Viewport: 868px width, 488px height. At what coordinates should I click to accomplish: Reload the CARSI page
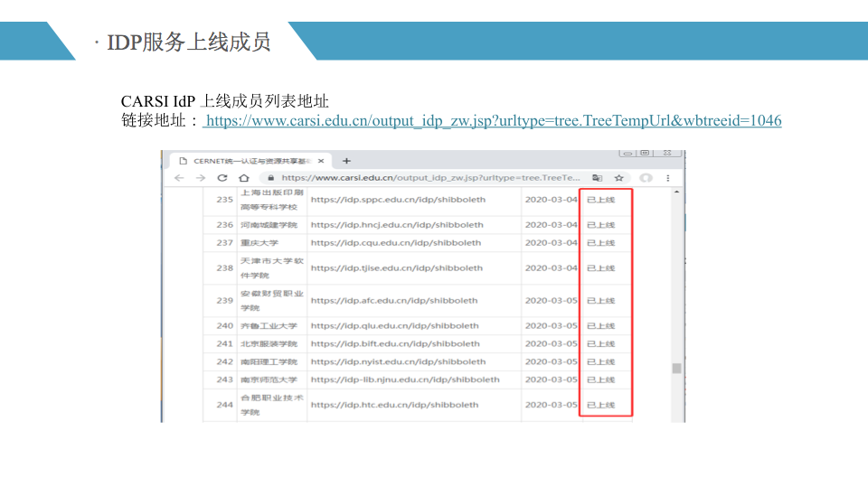point(222,178)
